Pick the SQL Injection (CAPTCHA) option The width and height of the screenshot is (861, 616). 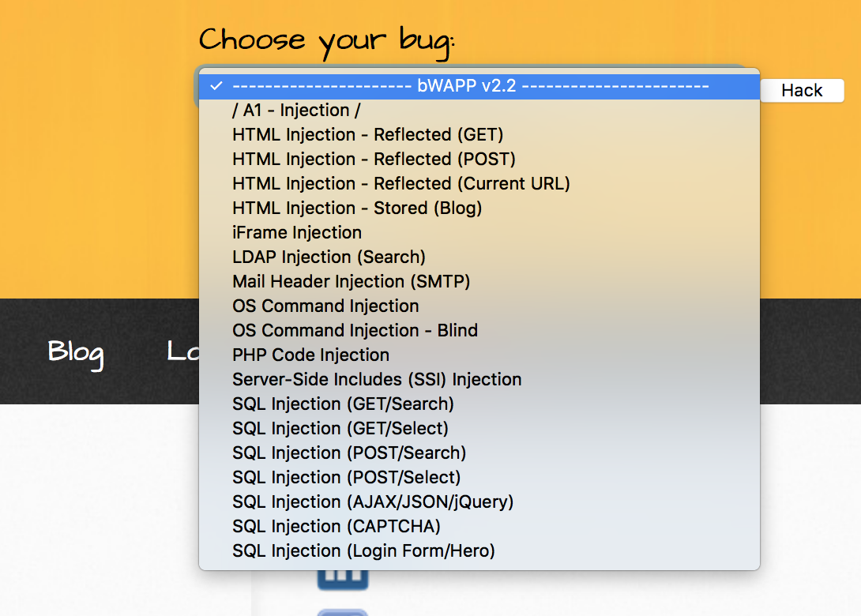pos(336,527)
